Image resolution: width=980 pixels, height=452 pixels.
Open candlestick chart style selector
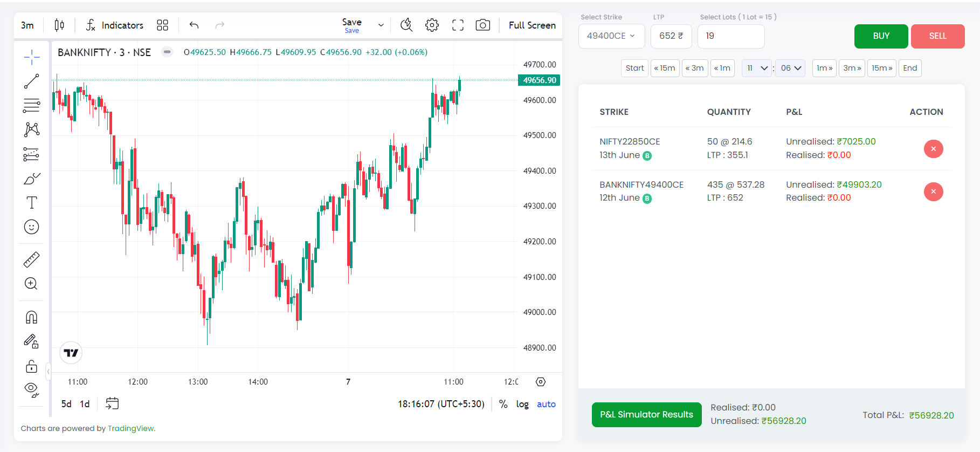[59, 25]
